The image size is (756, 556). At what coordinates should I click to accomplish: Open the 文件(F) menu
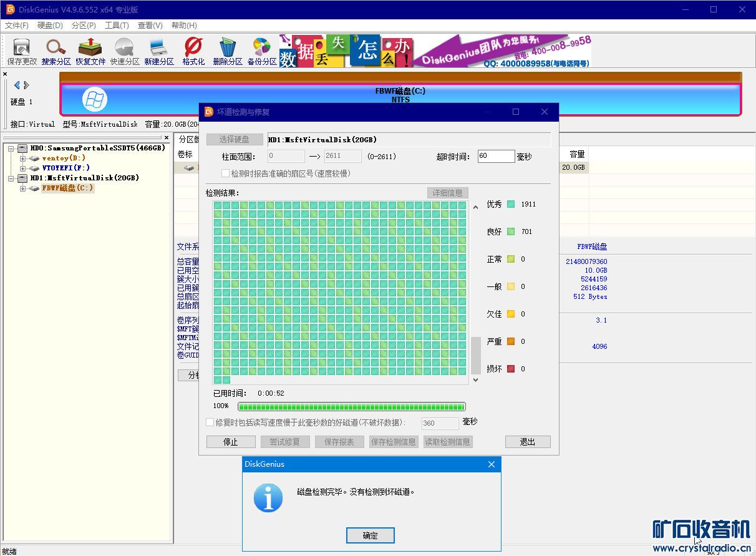[17, 26]
